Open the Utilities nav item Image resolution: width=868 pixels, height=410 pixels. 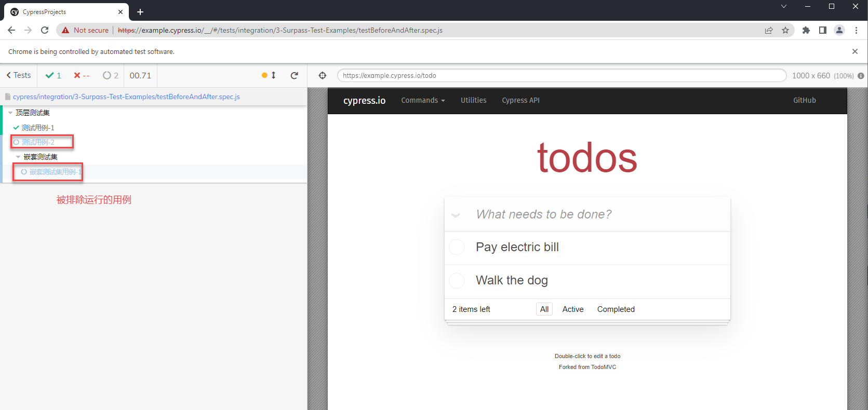pos(473,100)
